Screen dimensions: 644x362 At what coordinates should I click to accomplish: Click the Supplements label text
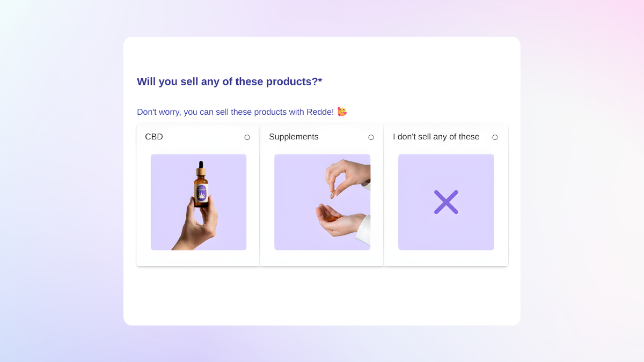tap(294, 137)
